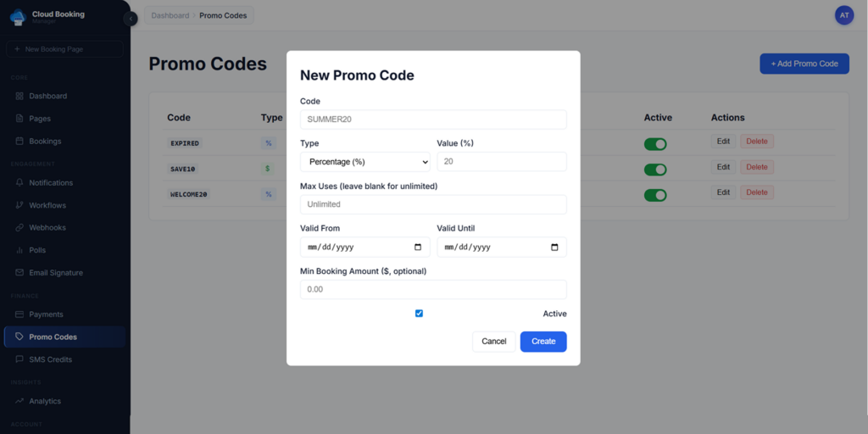
Task: Click the Payments icon in sidebar
Action: coord(19,314)
